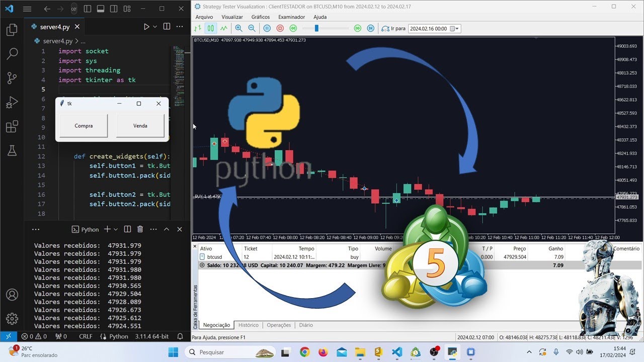Viewport: 644px width, 362px height.
Task: Close the terminal panel
Action: [x=180, y=229]
